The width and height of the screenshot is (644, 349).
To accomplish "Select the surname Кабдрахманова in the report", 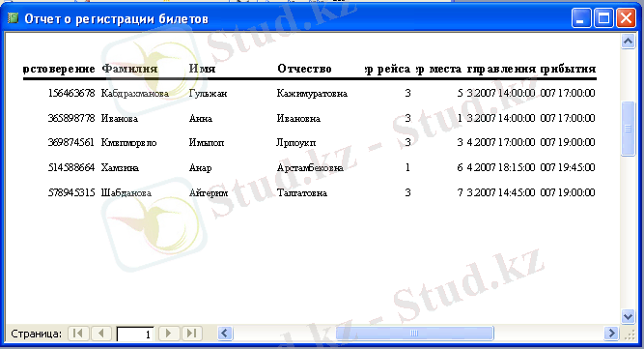I will pos(135,94).
